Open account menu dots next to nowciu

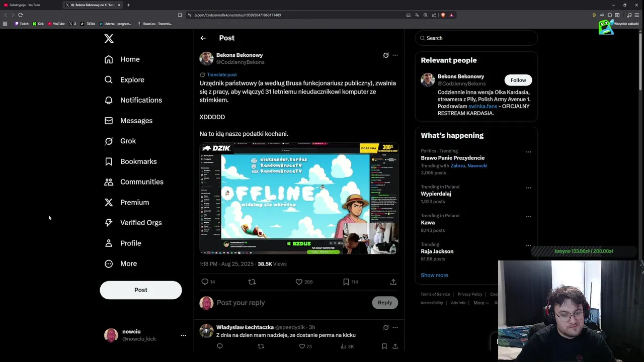(x=183, y=335)
